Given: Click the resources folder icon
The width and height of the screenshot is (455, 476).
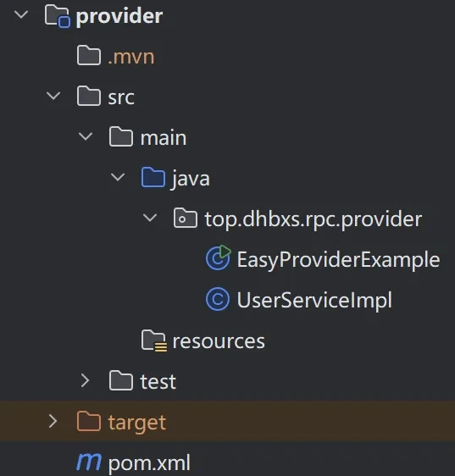Looking at the screenshot, I should [154, 340].
